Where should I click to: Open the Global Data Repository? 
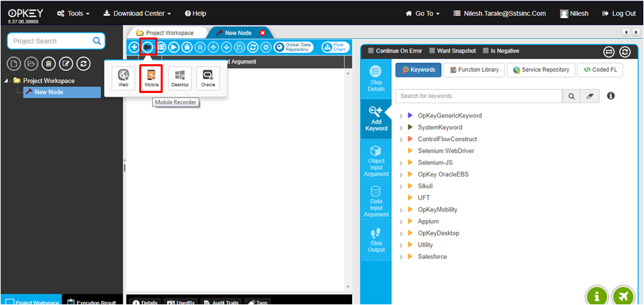coord(294,47)
